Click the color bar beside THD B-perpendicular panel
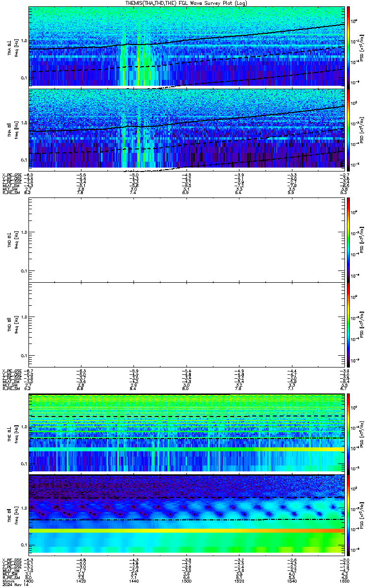 [348, 240]
